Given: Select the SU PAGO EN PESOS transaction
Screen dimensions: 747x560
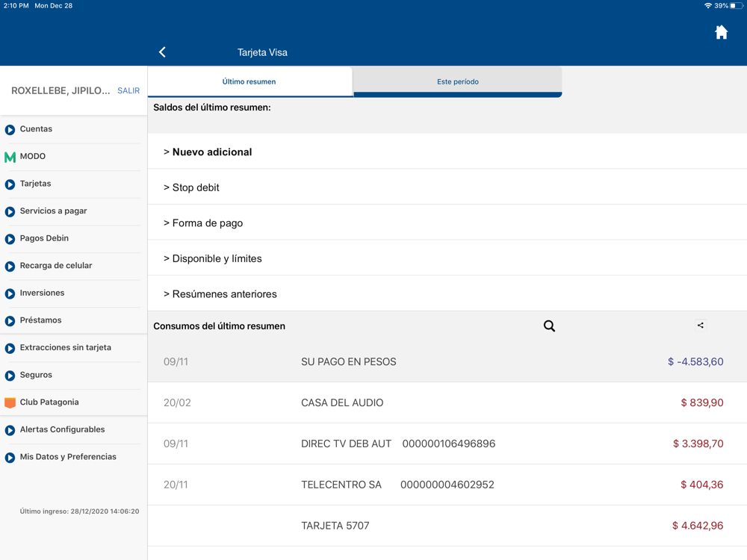Looking at the screenshot, I should point(447,361).
